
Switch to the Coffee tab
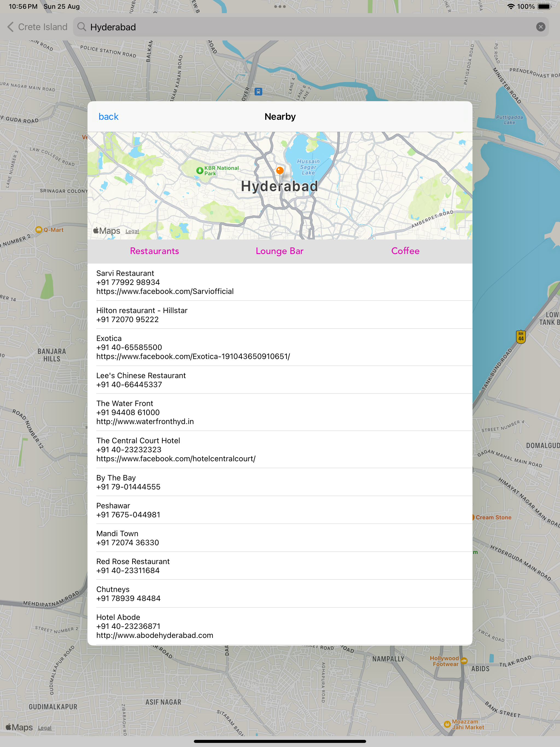pyautogui.click(x=405, y=251)
